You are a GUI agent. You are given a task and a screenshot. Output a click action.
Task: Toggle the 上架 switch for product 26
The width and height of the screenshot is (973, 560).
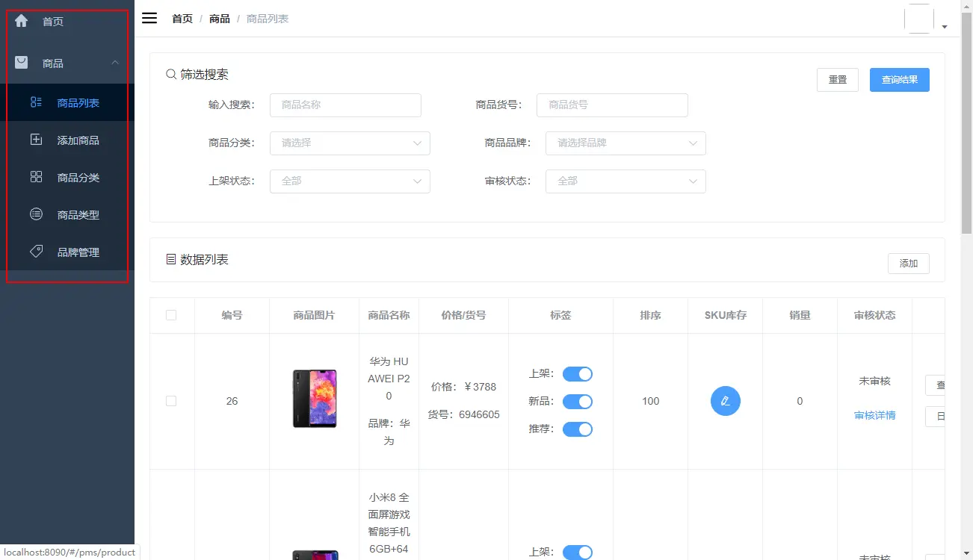coord(578,374)
